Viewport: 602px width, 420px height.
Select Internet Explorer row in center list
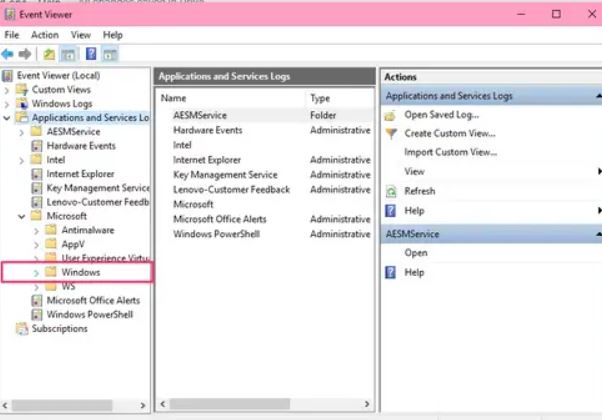[265, 160]
